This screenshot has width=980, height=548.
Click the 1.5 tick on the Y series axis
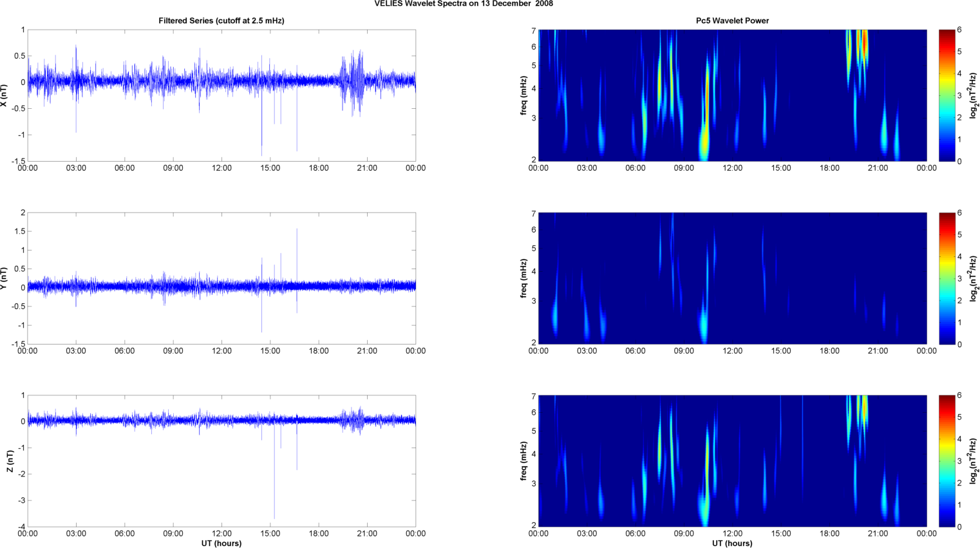[x=20, y=231]
